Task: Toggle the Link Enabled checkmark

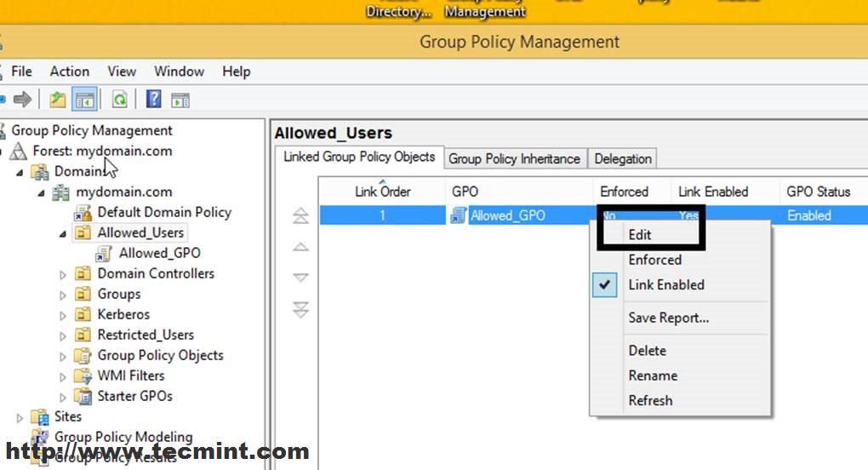Action: pos(604,284)
